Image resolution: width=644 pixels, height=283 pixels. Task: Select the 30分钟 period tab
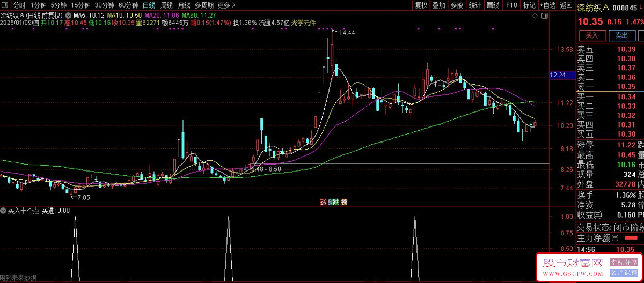click(x=104, y=5)
